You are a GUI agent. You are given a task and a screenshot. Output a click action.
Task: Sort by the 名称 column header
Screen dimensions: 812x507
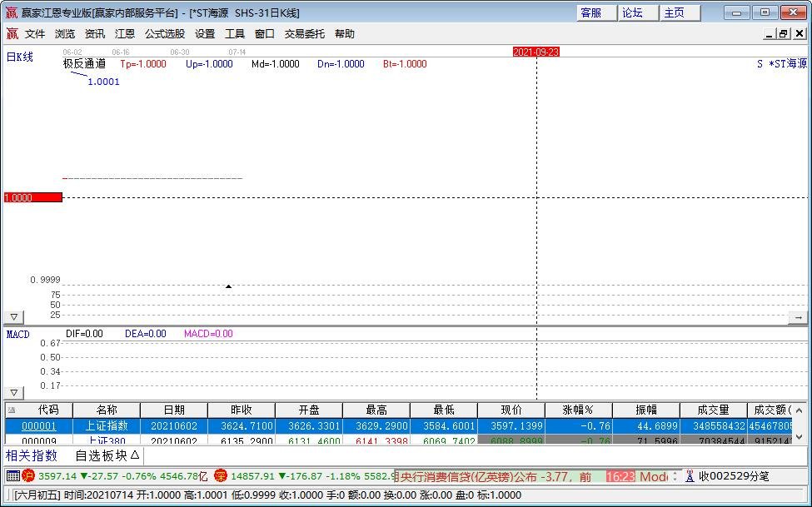107,410
